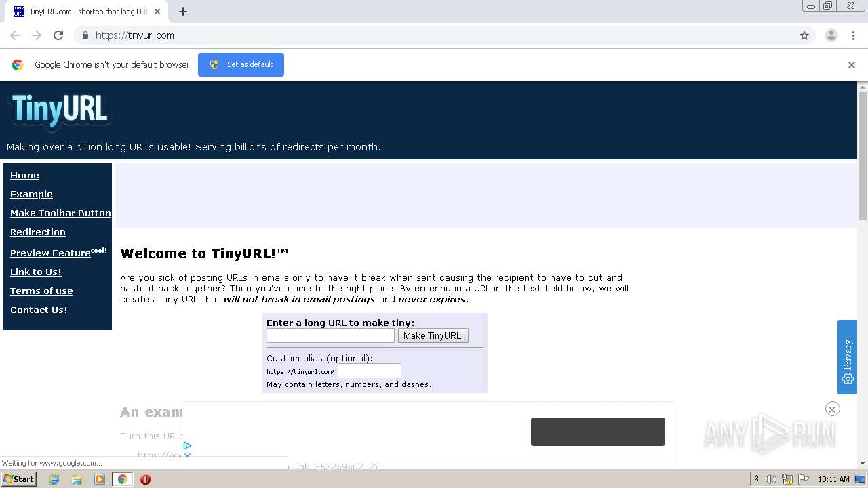This screenshot has width=868, height=488.
Task: Open Preview Feature link
Action: tap(51, 253)
